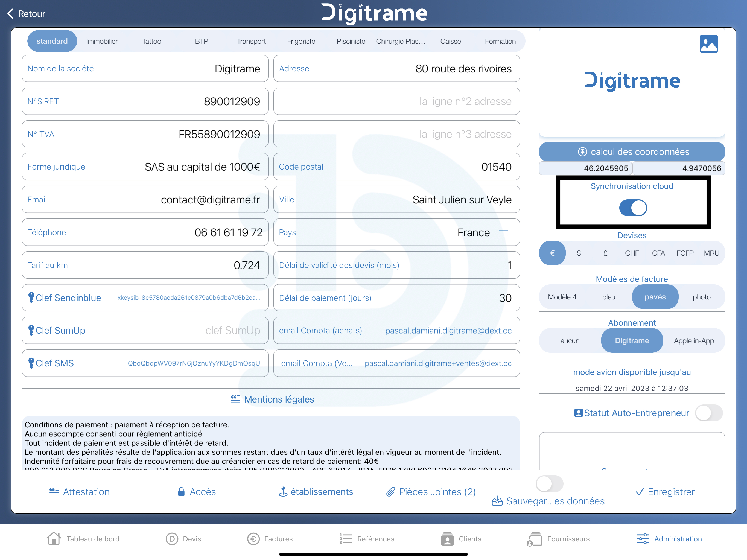Image resolution: width=747 pixels, height=560 pixels.
Task: Open the Pays country list menu
Action: click(x=504, y=232)
